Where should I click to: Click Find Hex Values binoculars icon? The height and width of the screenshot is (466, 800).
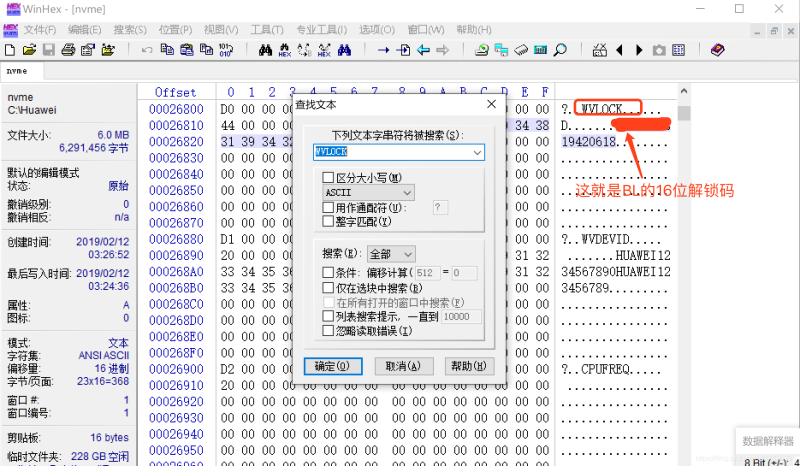pos(285,50)
